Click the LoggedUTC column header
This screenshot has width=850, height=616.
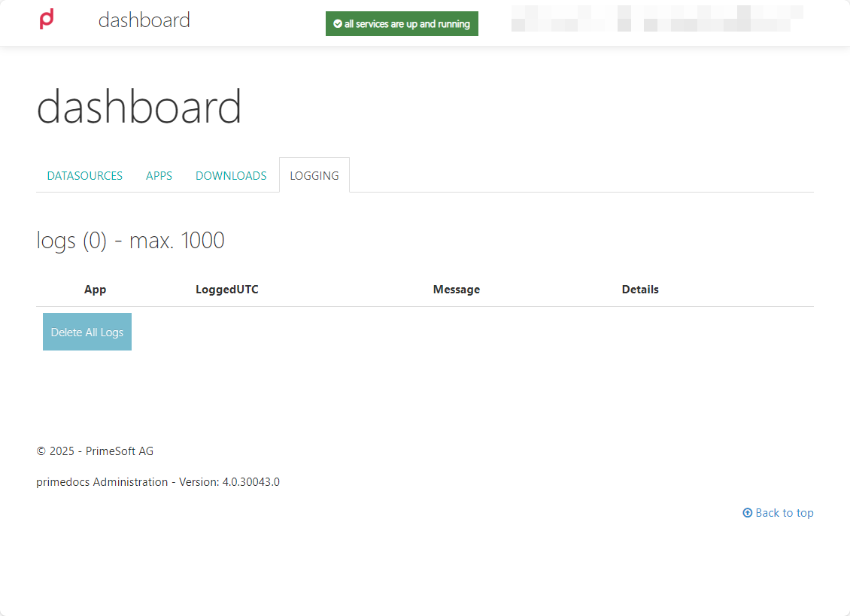(227, 290)
